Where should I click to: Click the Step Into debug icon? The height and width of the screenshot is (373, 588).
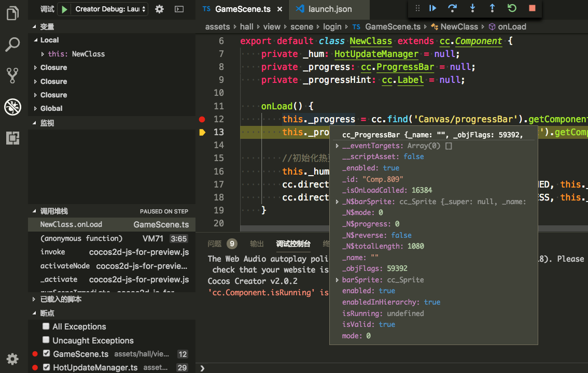point(472,8)
